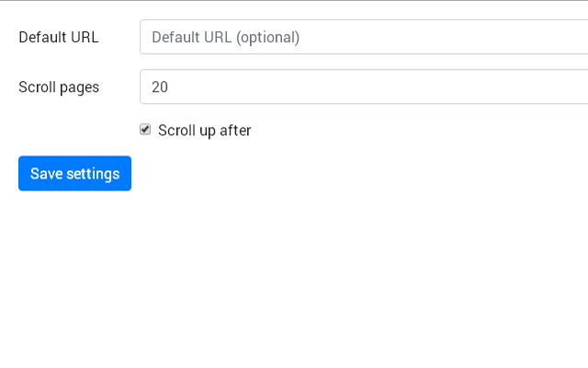The width and height of the screenshot is (588, 368).
Task: Click the words "Scroll up after"
Action: pyautogui.click(x=204, y=131)
